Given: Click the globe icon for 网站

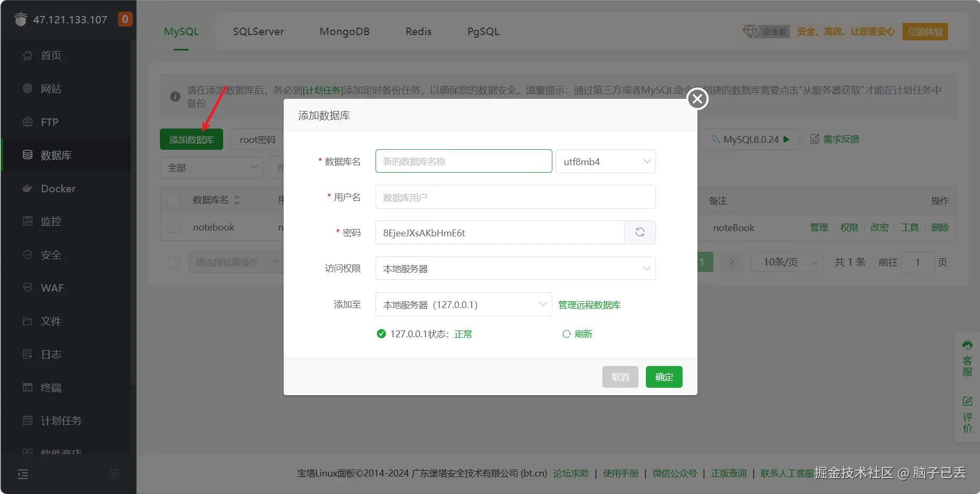Looking at the screenshot, I should pos(28,88).
